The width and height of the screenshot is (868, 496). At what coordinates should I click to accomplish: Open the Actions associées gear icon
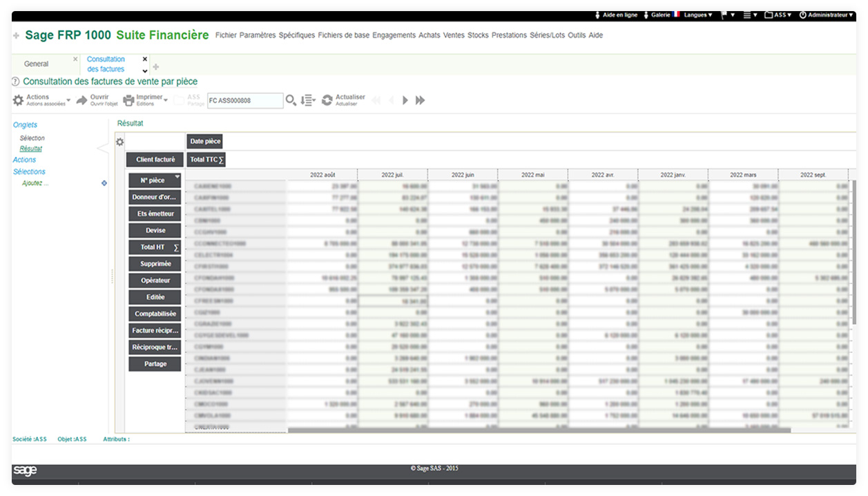tap(19, 101)
